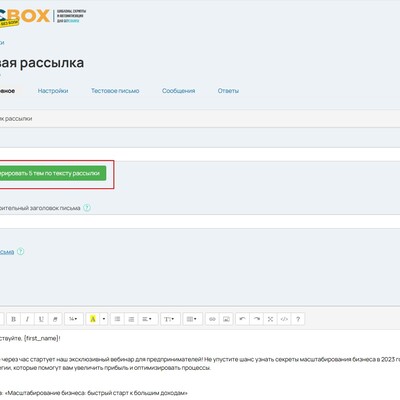Image resolution: width=400 pixels, height=400 pixels.
Task: Toggle bold formatting in the editor
Action: 13,319
